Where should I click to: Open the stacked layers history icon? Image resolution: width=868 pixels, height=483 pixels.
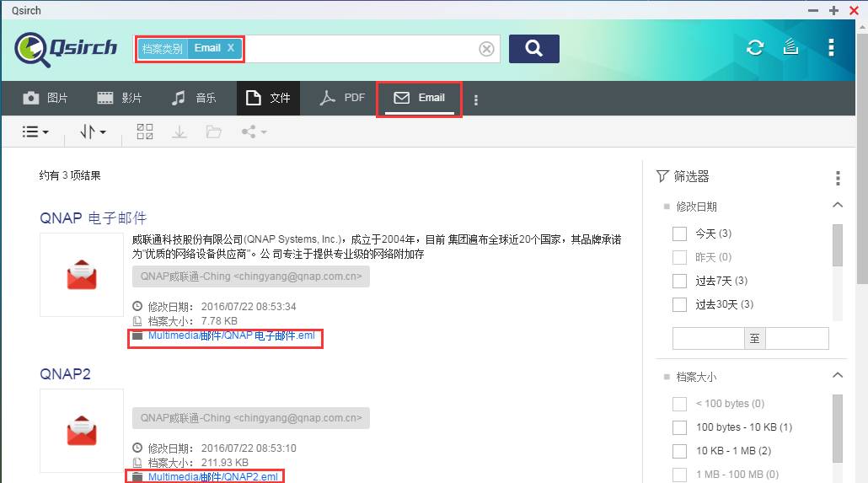790,47
